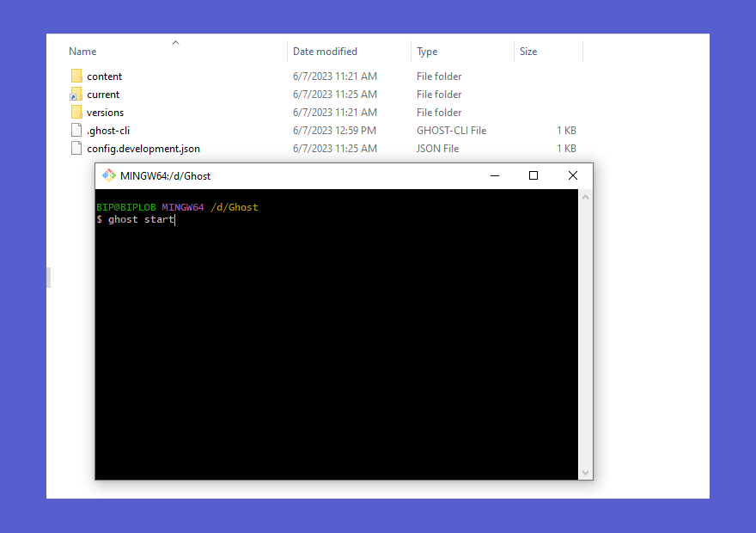Close the MINGW64 terminal window

coord(573,175)
